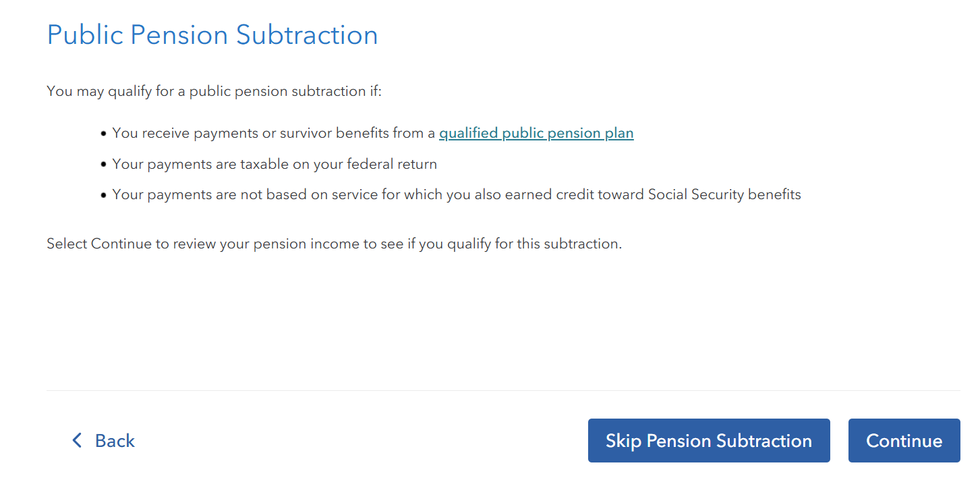Select the bullet dot before 'You receive payments'
980x478 pixels.
tap(103, 134)
